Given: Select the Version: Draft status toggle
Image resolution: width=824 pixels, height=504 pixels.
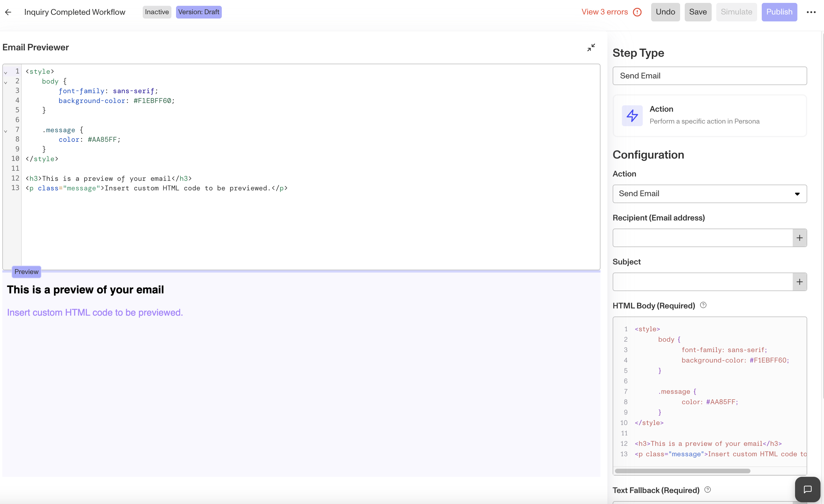Looking at the screenshot, I should pos(198,12).
